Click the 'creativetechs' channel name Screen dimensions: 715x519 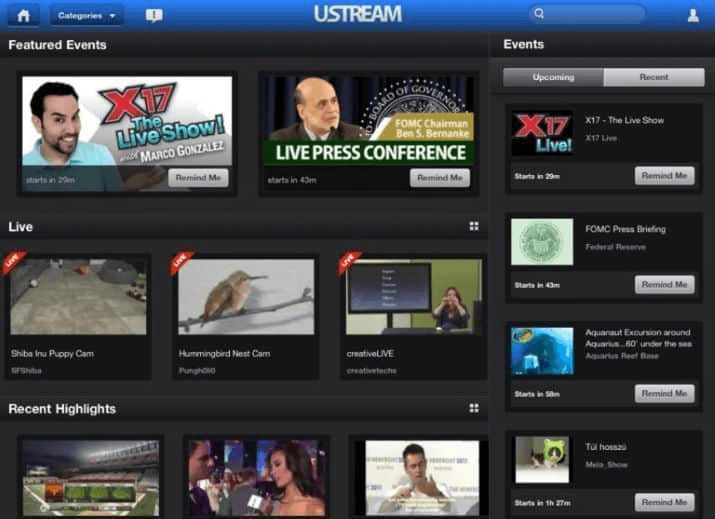click(x=372, y=371)
